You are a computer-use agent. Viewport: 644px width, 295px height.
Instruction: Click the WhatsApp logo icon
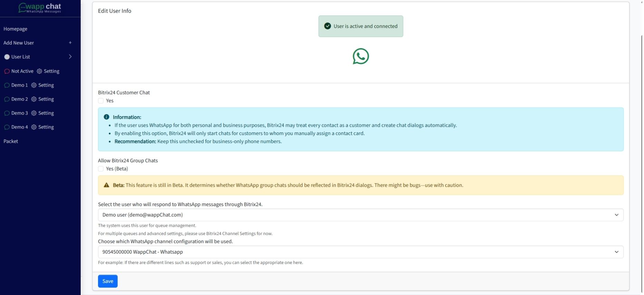pyautogui.click(x=361, y=56)
